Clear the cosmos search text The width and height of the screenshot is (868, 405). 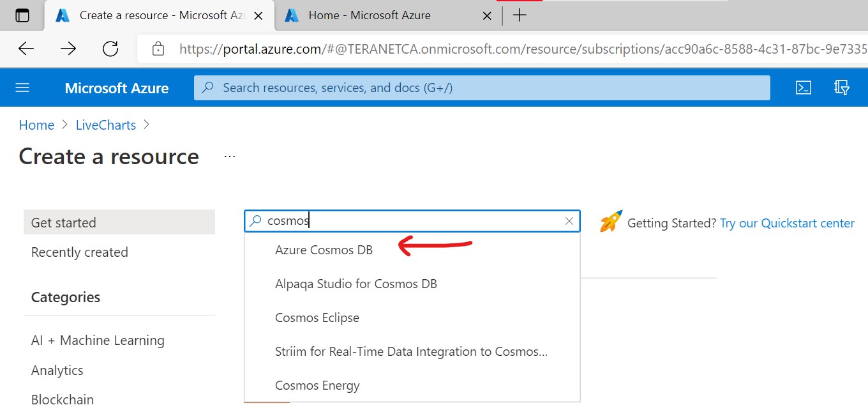click(569, 221)
